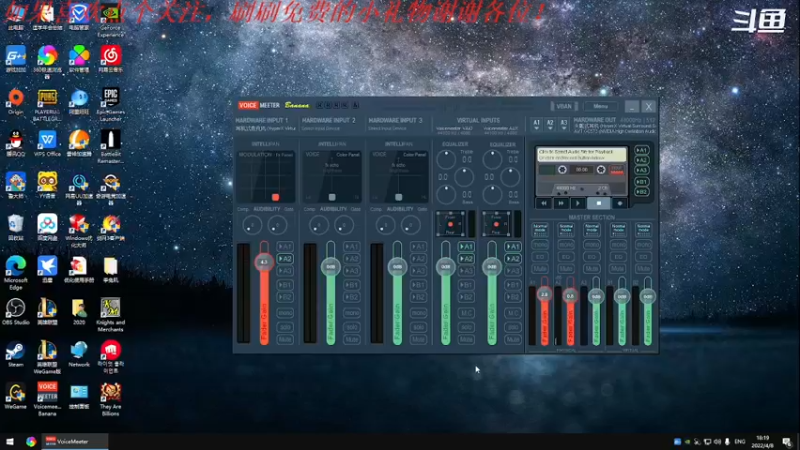The height and width of the screenshot is (450, 800).
Task: Launch Microsoft Edge from the desktop
Action: 16,273
